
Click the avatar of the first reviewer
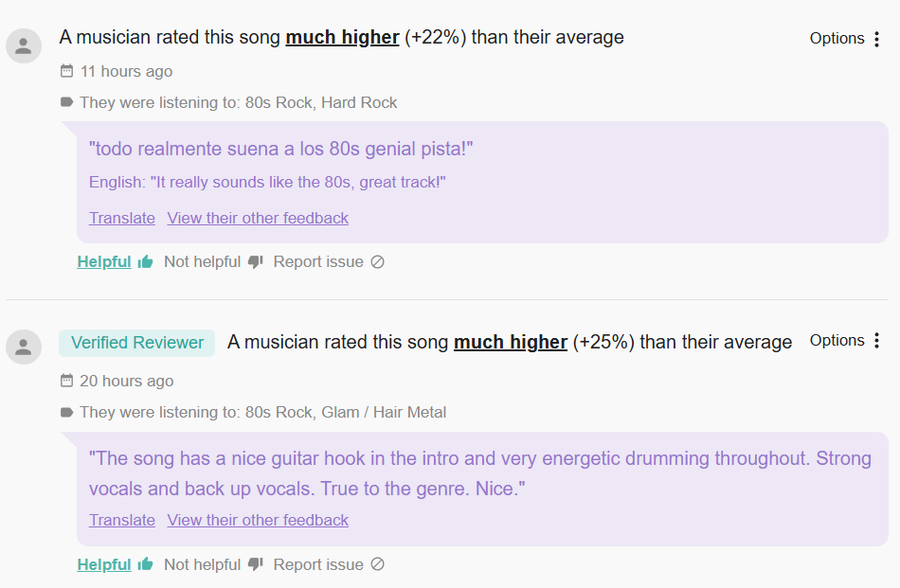[24, 45]
